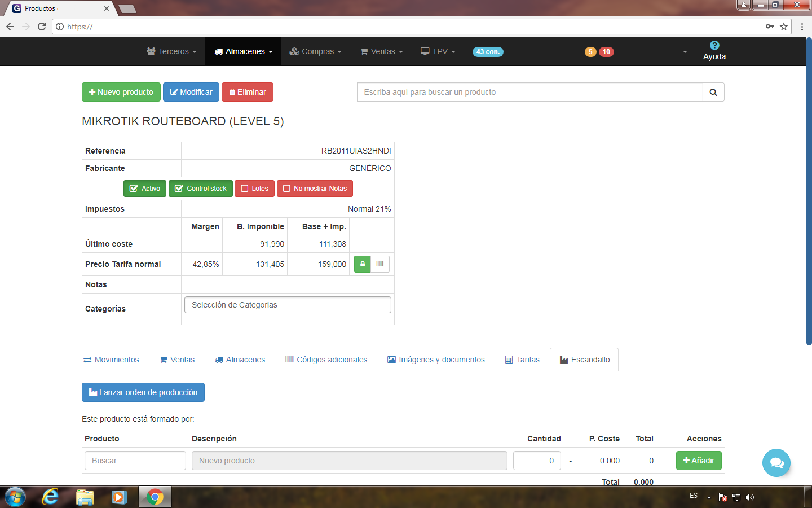Switch to the Movimientos tab
The height and width of the screenshot is (508, 812).
(x=111, y=360)
